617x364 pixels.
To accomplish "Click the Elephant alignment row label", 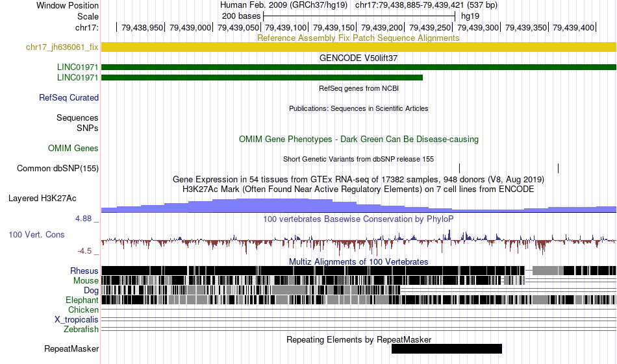I will 82,300.
